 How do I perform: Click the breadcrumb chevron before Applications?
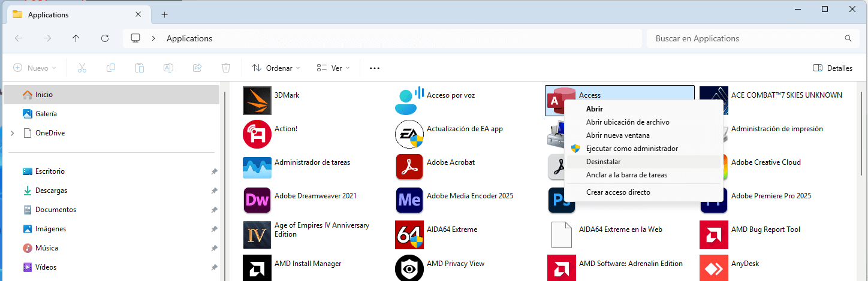(x=153, y=38)
